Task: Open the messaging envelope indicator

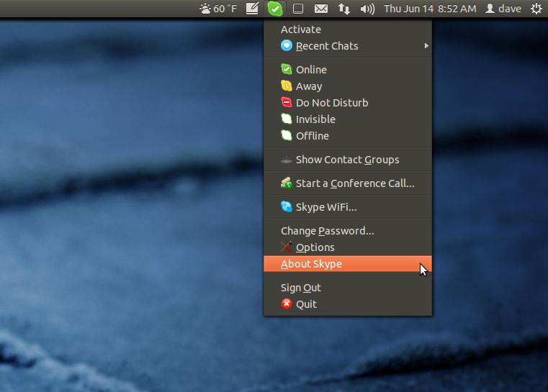Action: (x=321, y=9)
